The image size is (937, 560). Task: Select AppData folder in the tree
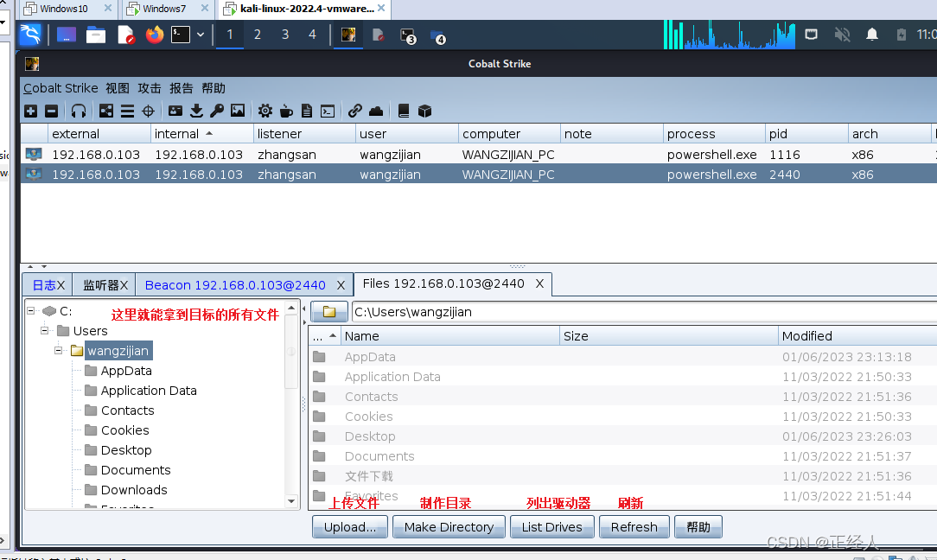pyautogui.click(x=126, y=371)
